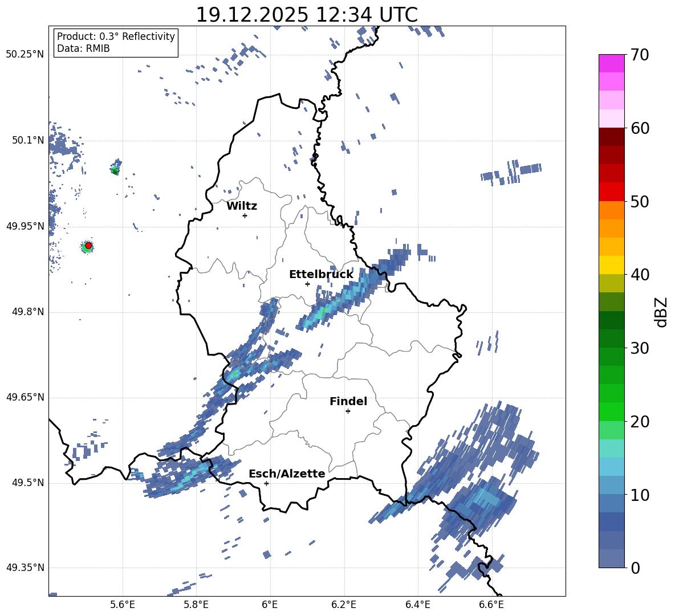675x616 pixels.
Task: Click the dBZ colorbar axis label
Action: [662, 312]
